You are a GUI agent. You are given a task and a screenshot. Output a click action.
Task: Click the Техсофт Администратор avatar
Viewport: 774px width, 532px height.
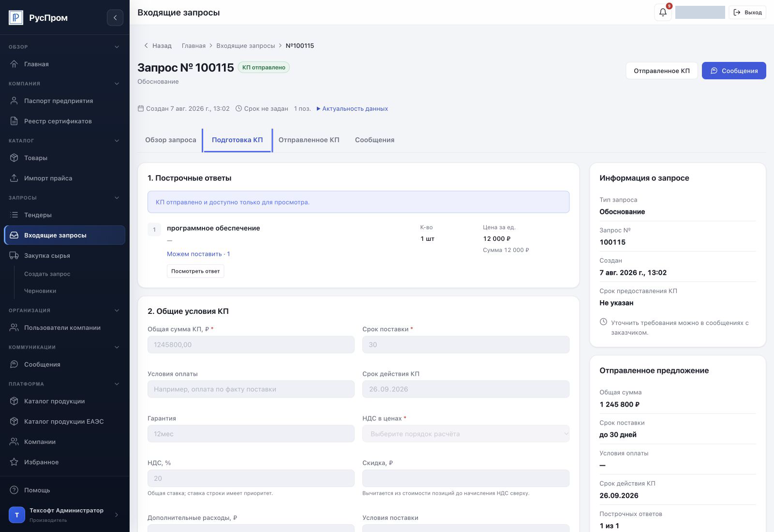pyautogui.click(x=17, y=515)
